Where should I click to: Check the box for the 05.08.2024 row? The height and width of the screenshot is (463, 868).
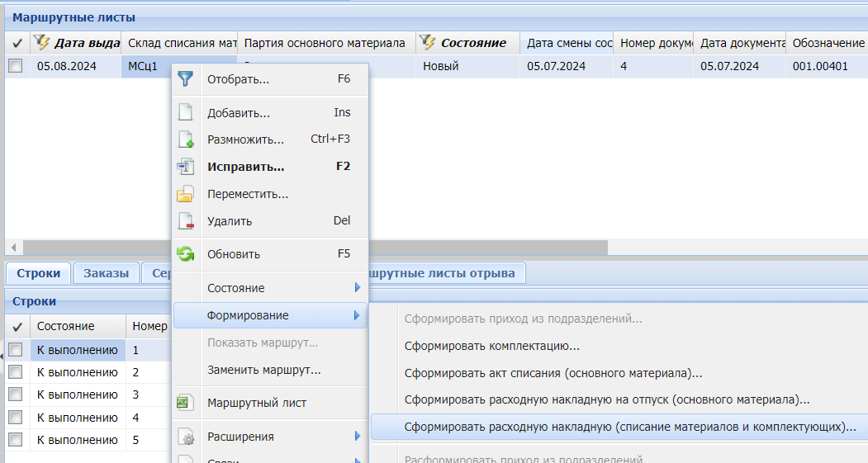coord(15,67)
